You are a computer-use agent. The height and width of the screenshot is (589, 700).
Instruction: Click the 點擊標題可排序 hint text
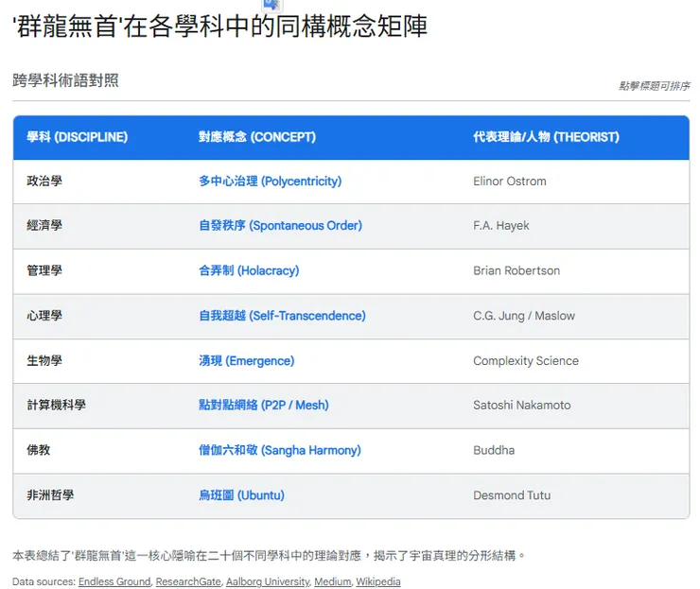click(x=654, y=86)
